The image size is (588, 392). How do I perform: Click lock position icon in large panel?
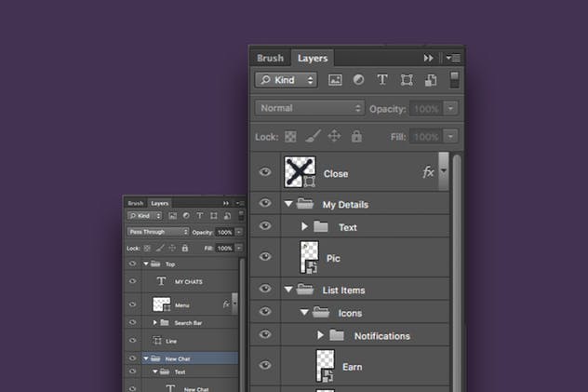335,137
